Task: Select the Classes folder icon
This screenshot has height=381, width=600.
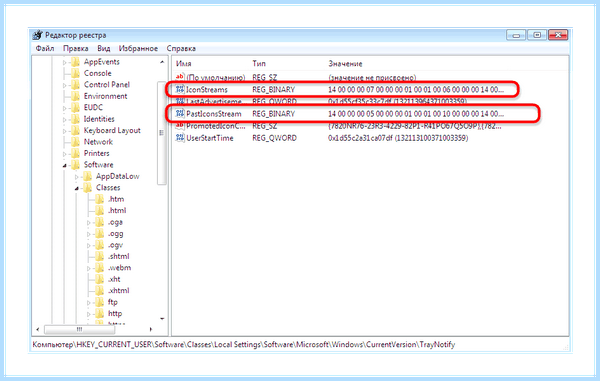Action: click(x=88, y=188)
